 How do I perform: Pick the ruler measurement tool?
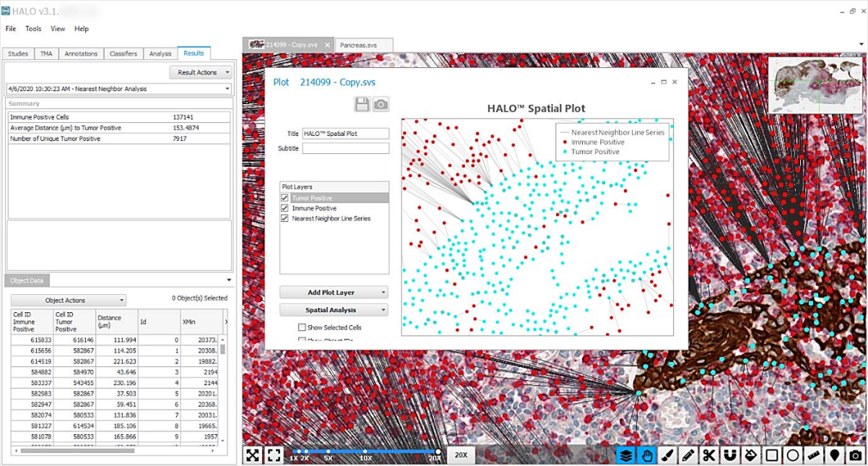pos(814,455)
